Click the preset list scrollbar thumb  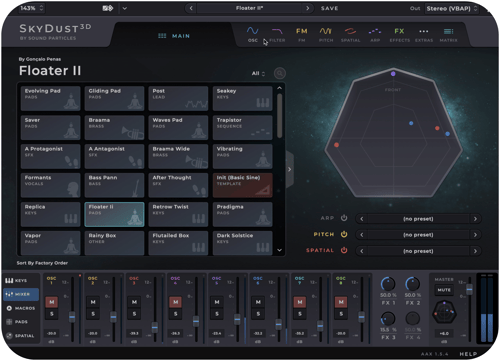click(x=279, y=115)
